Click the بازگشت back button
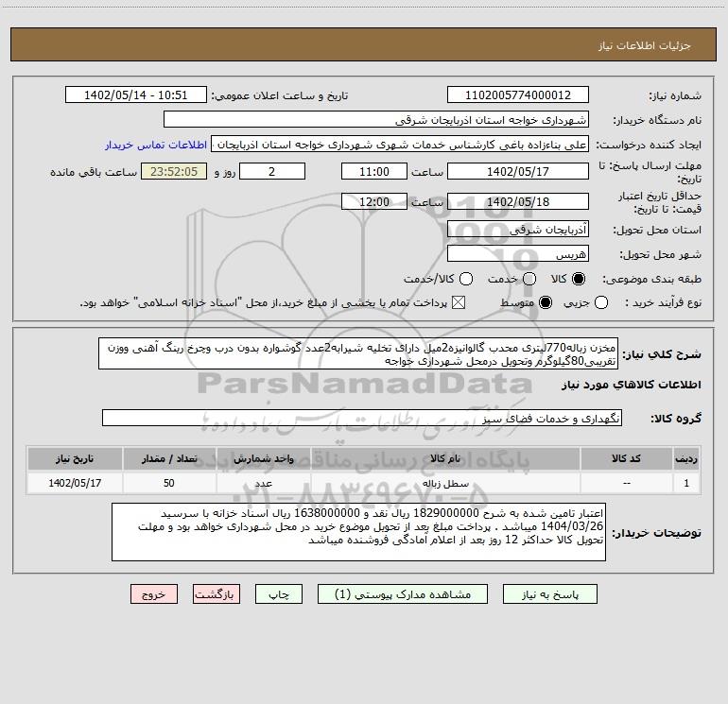This screenshot has height=704, width=728. 217,594
